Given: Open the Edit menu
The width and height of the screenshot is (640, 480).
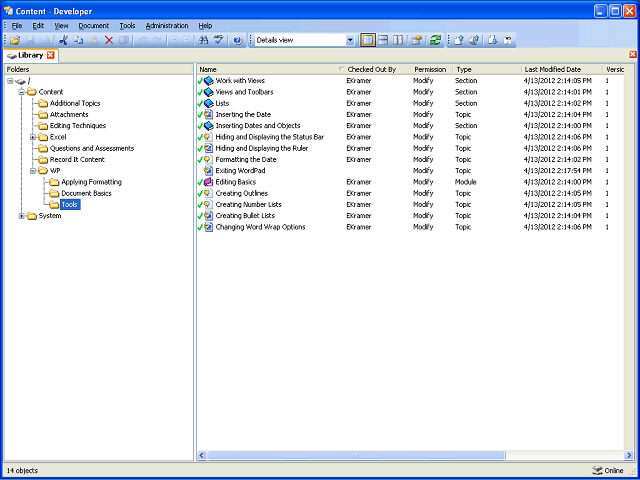Looking at the screenshot, I should click(x=38, y=26).
